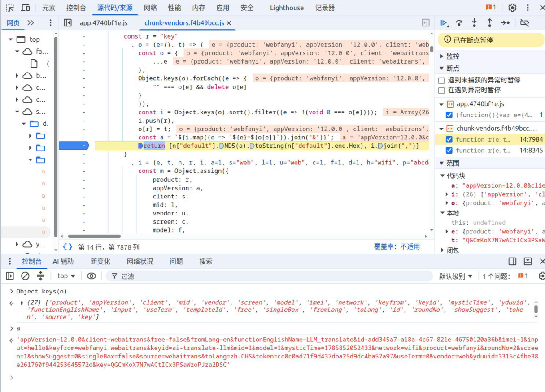Expand variable i (26) in scope

pos(447,194)
